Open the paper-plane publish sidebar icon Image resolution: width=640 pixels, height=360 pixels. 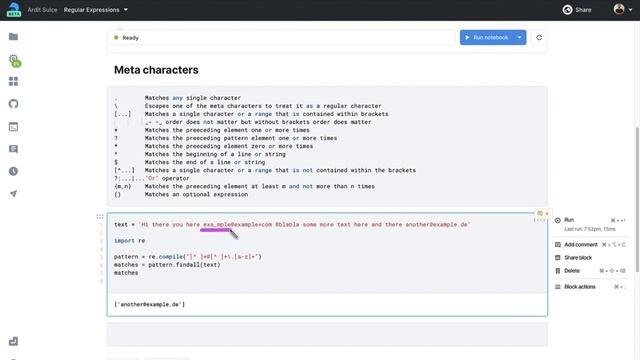13,193
